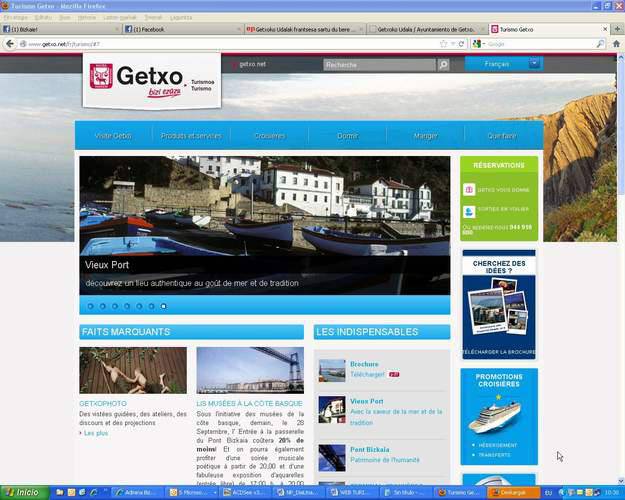
Task: Open the Que faire navigation menu
Action: point(502,136)
